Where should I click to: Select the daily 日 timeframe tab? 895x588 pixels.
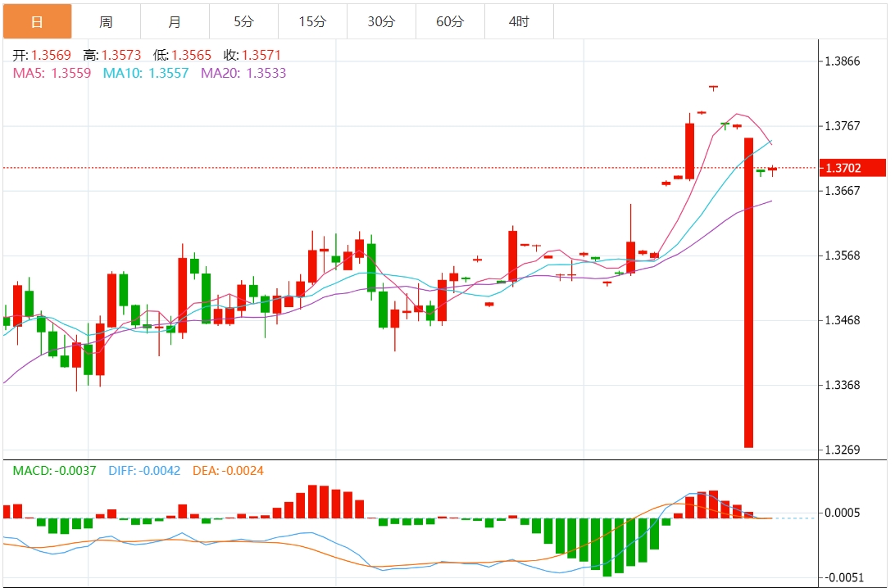click(37, 21)
